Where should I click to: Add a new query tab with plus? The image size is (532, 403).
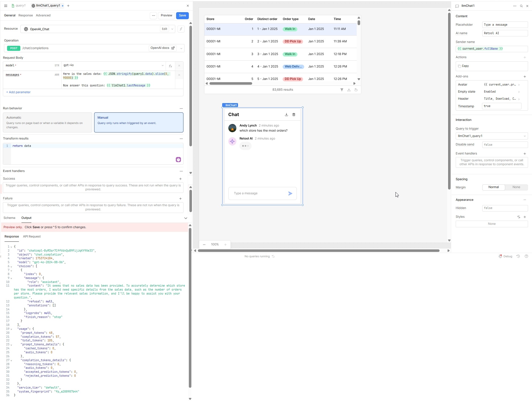(x=68, y=6)
